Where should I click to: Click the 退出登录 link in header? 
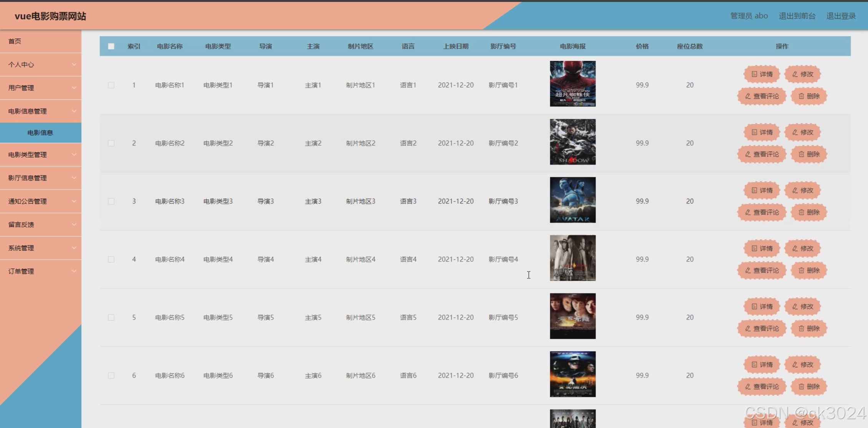[841, 16]
